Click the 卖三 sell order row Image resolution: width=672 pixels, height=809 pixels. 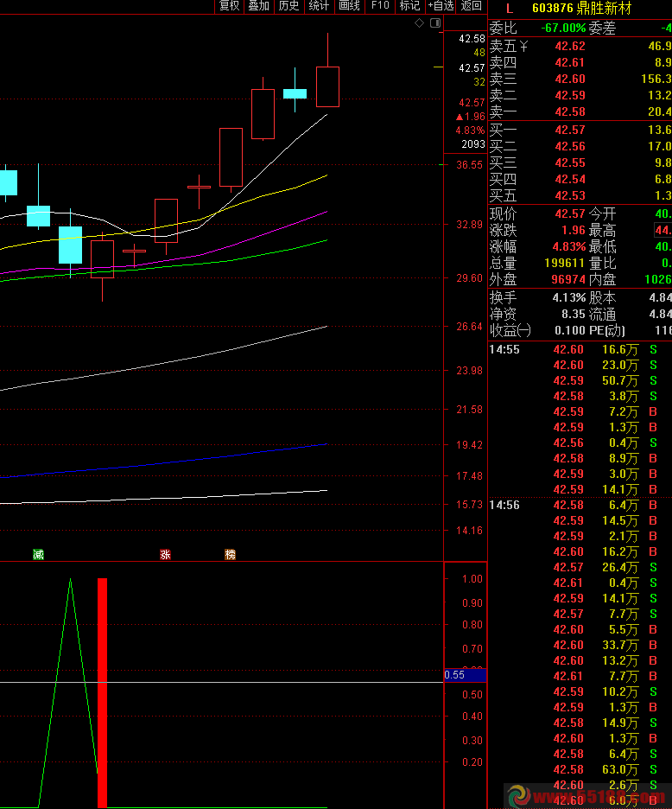pos(580,79)
